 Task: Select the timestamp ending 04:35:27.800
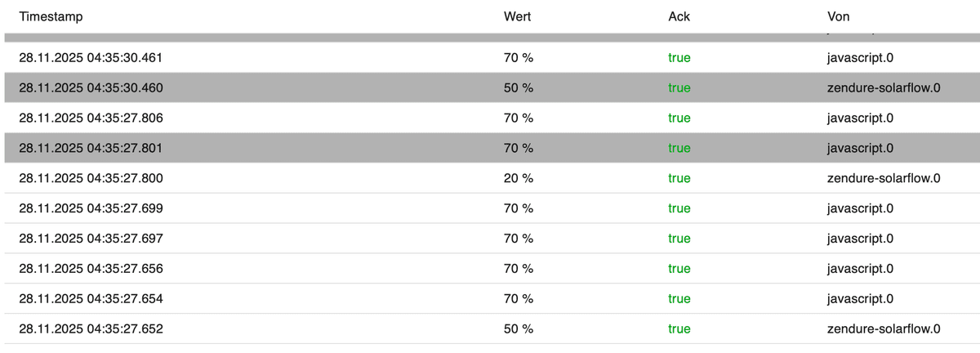(91, 178)
